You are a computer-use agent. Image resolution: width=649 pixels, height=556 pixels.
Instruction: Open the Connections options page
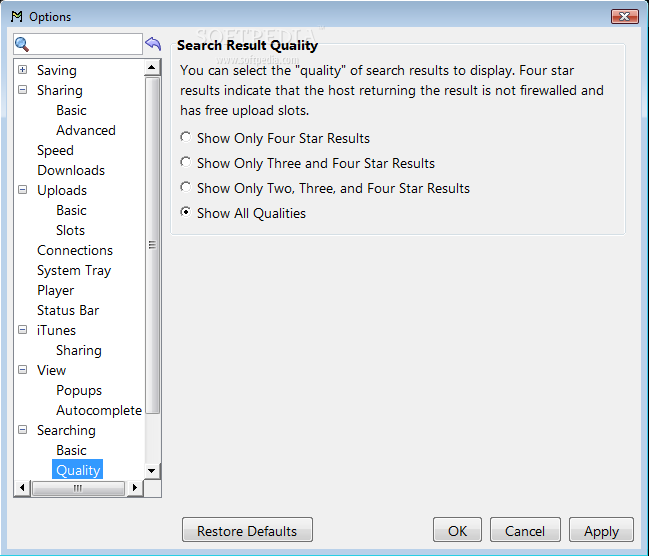click(x=75, y=250)
